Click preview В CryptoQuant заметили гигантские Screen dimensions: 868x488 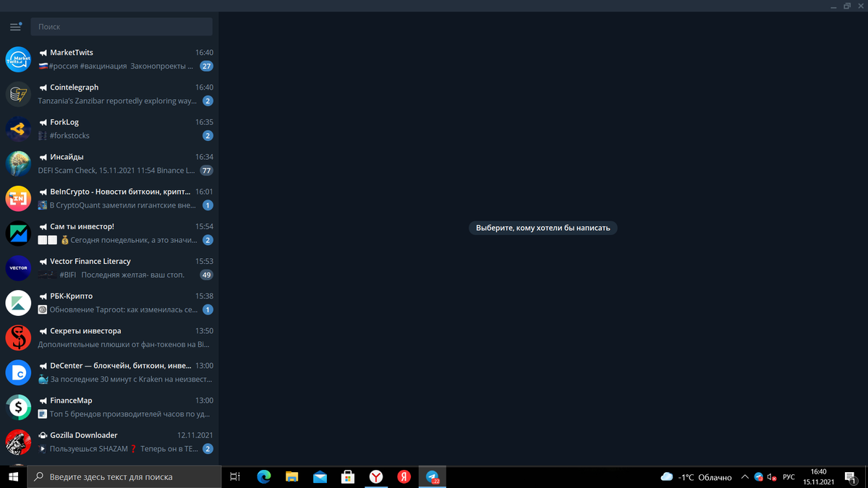[122, 205]
